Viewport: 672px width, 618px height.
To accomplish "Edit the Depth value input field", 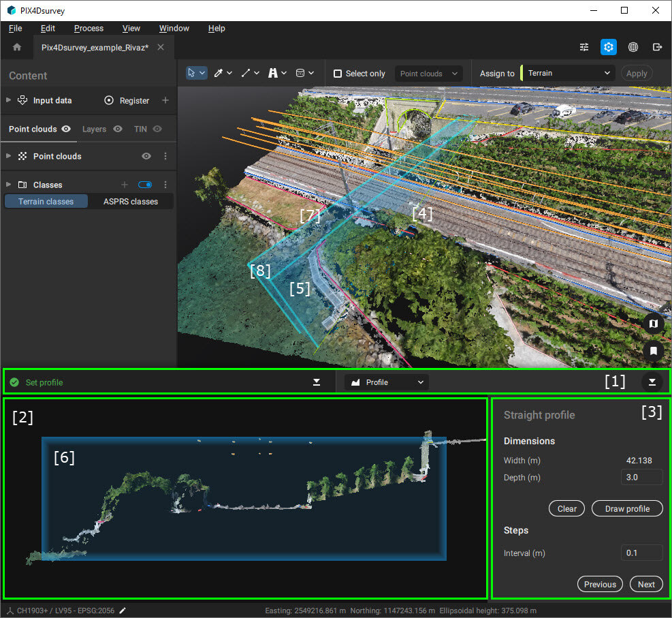I will click(x=641, y=477).
